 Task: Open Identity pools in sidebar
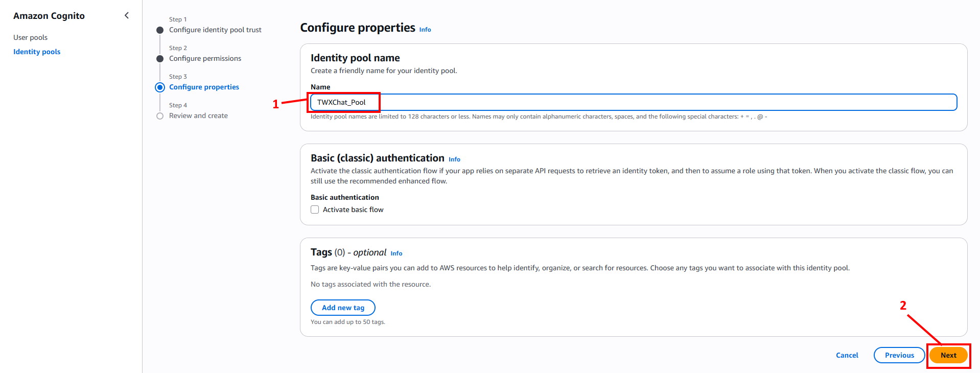click(37, 52)
